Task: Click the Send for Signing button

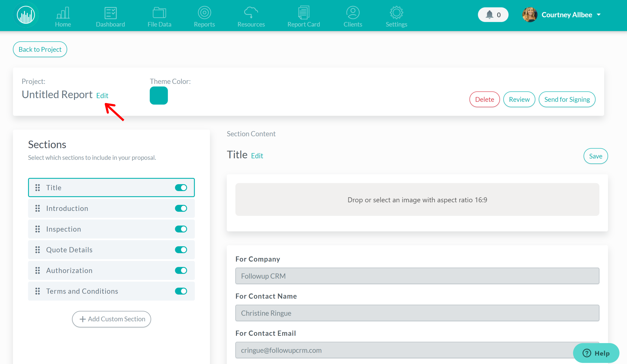Action: coord(567,99)
